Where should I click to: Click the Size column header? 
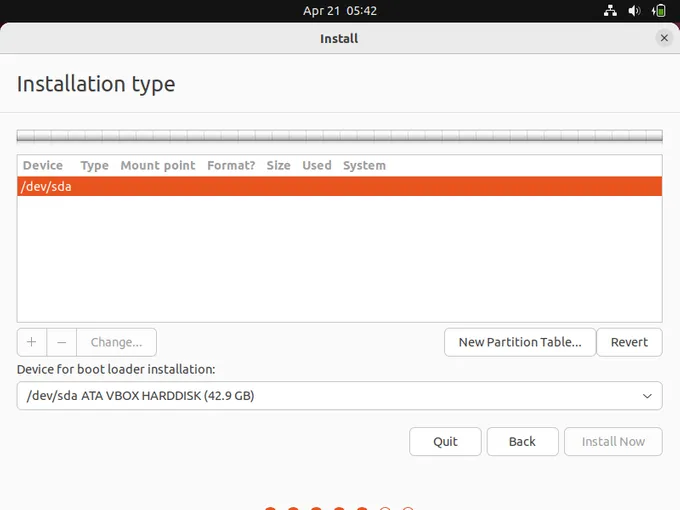[x=278, y=165]
